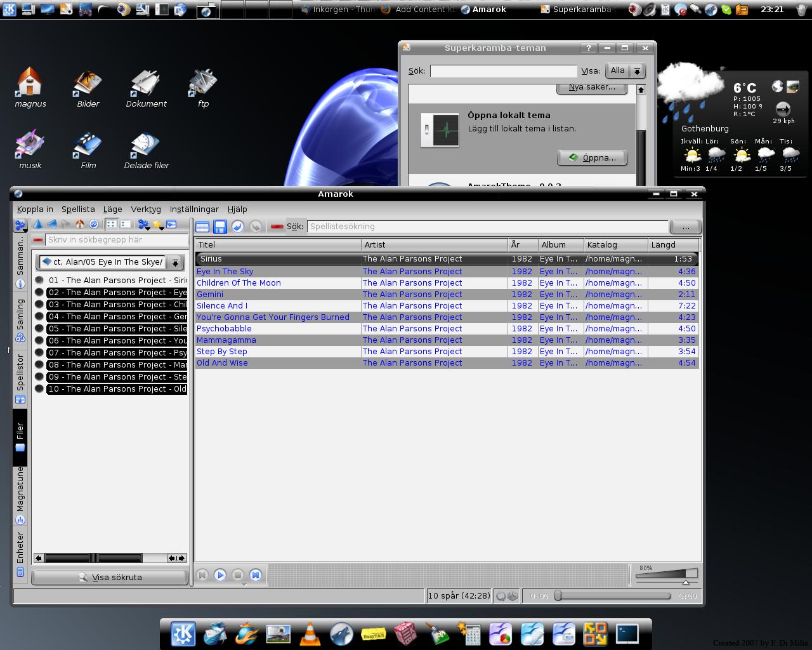
Task: Launch VLC from the bottom dock
Action: click(x=310, y=633)
